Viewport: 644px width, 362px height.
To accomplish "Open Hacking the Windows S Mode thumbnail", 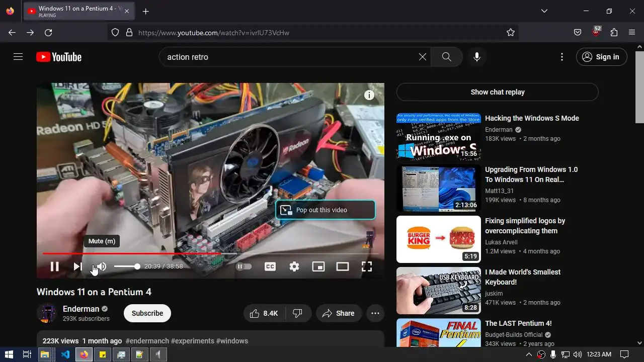I will click(x=439, y=137).
